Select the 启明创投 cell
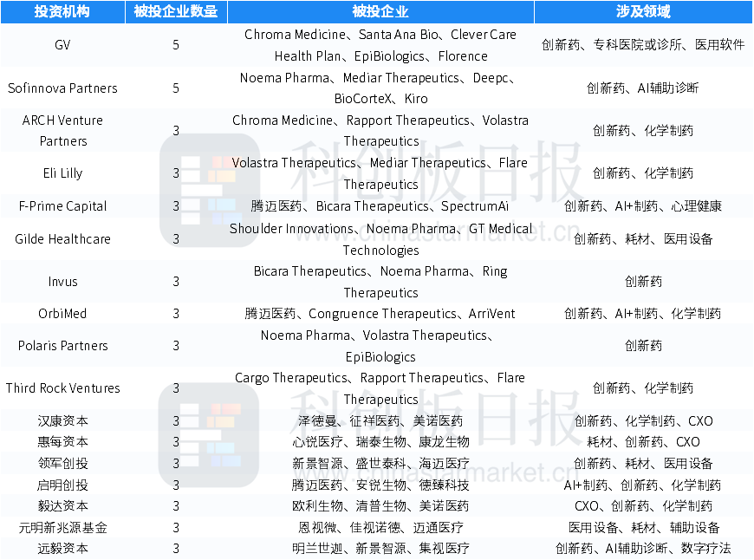The width and height of the screenshot is (754, 560). pyautogui.click(x=62, y=485)
